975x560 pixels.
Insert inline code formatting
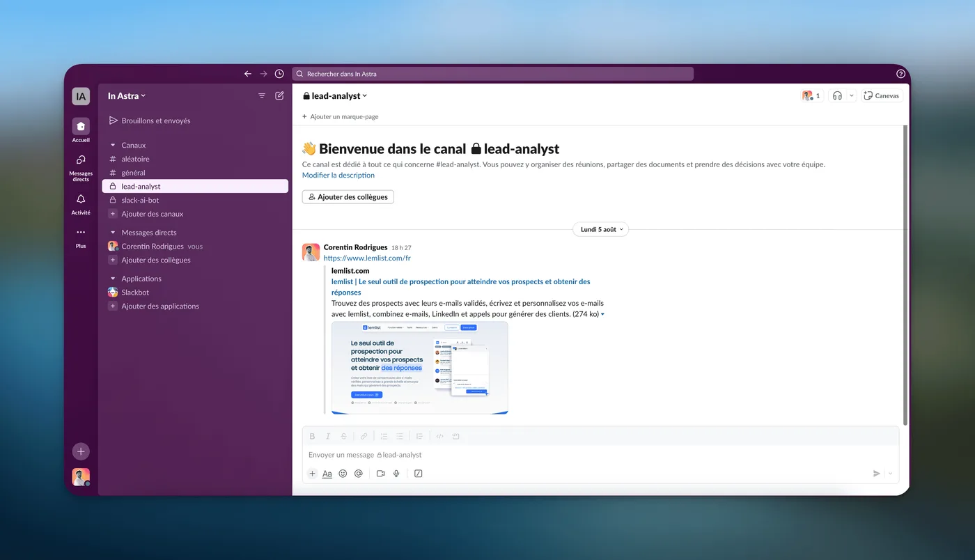[439, 436]
